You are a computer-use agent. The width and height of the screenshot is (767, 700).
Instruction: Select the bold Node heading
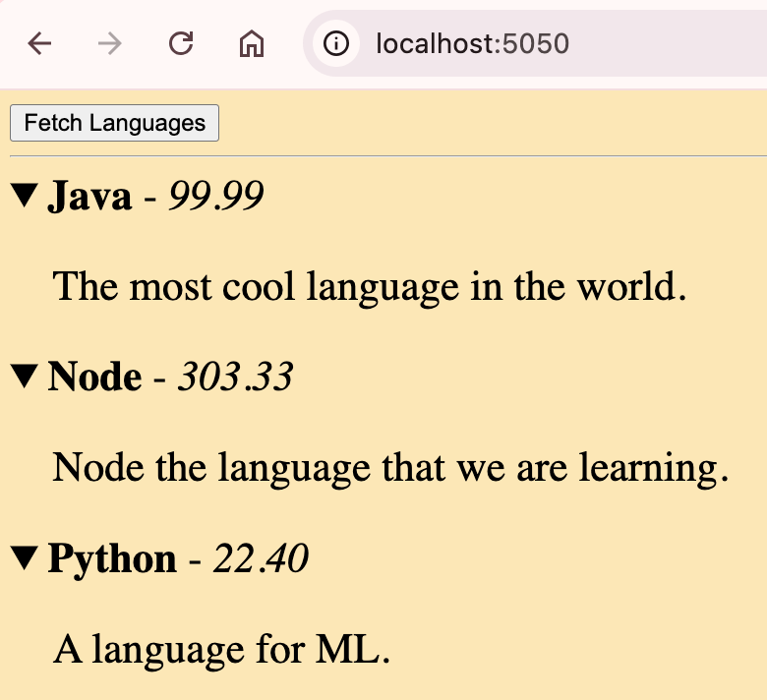click(94, 378)
